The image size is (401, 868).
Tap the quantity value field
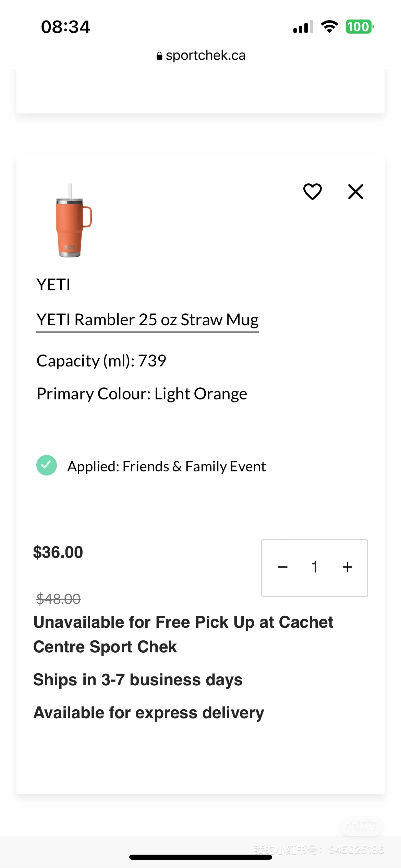click(x=315, y=567)
